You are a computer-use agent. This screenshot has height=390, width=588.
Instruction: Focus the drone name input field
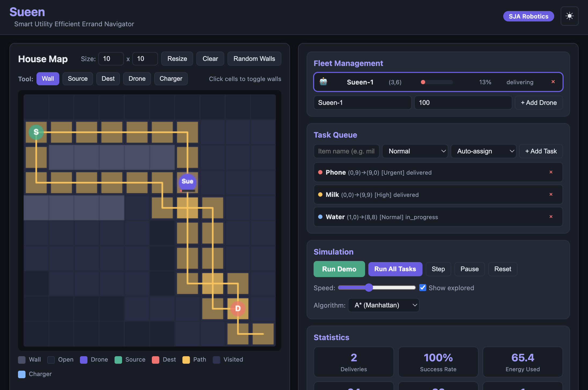[x=362, y=103]
